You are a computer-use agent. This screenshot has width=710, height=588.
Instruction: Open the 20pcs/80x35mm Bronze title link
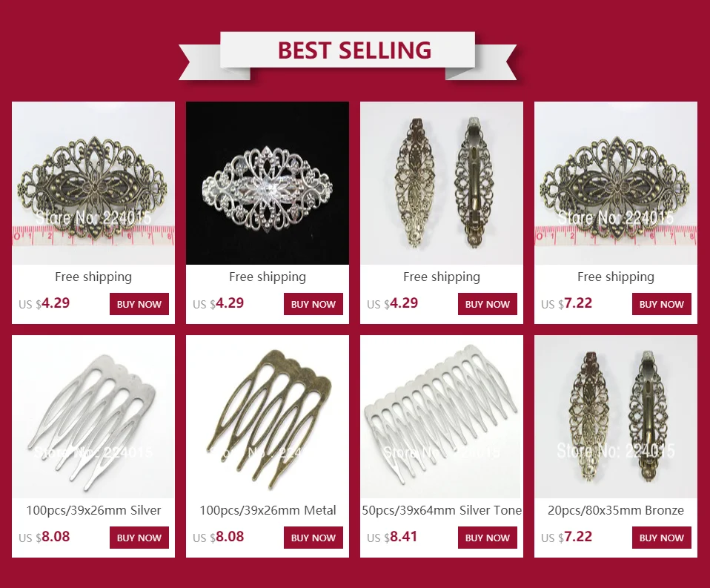click(x=616, y=511)
